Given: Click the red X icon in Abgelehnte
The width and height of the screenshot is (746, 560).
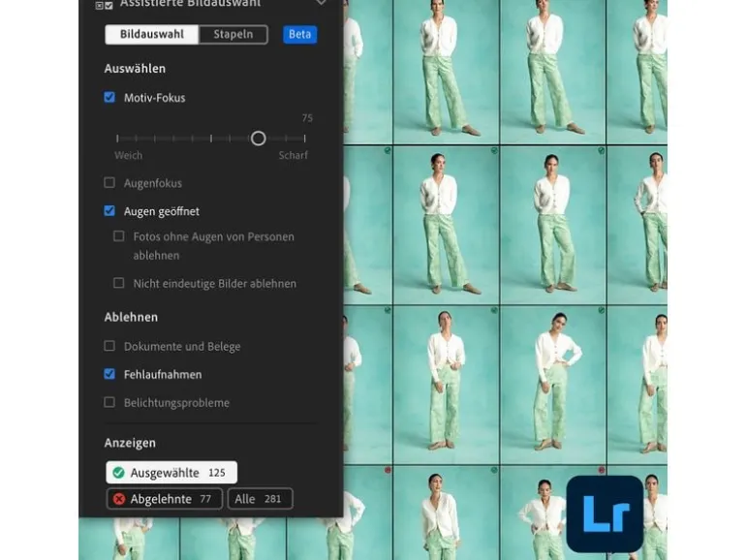Looking at the screenshot, I should point(119,499).
